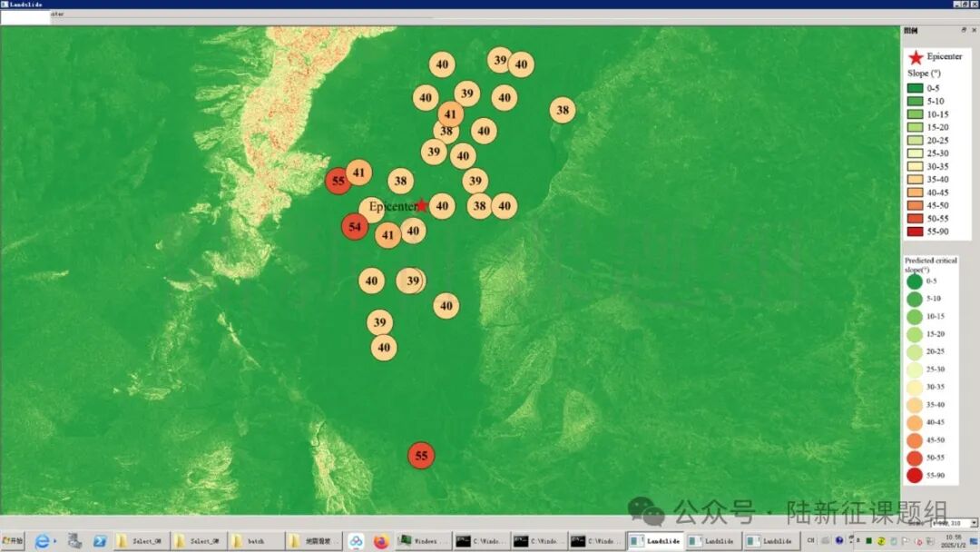Float the legend panel with the undock icon
The height and width of the screenshot is (552, 980).
click(963, 30)
